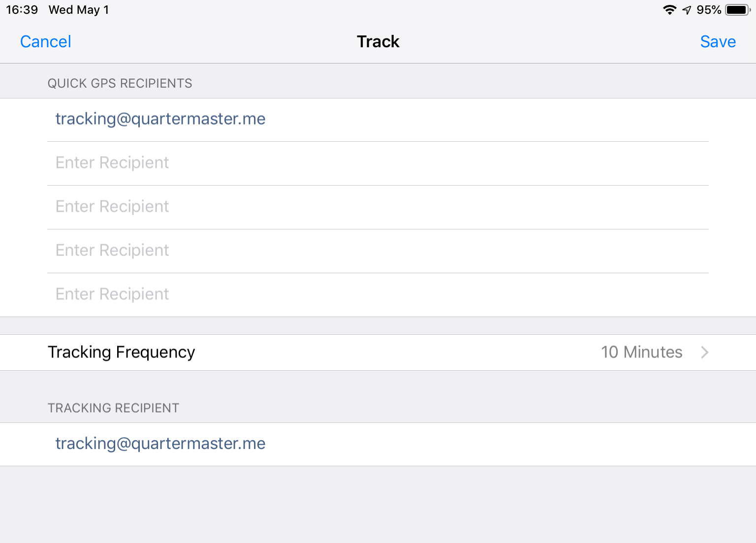Cancel the Track settings

click(x=46, y=42)
